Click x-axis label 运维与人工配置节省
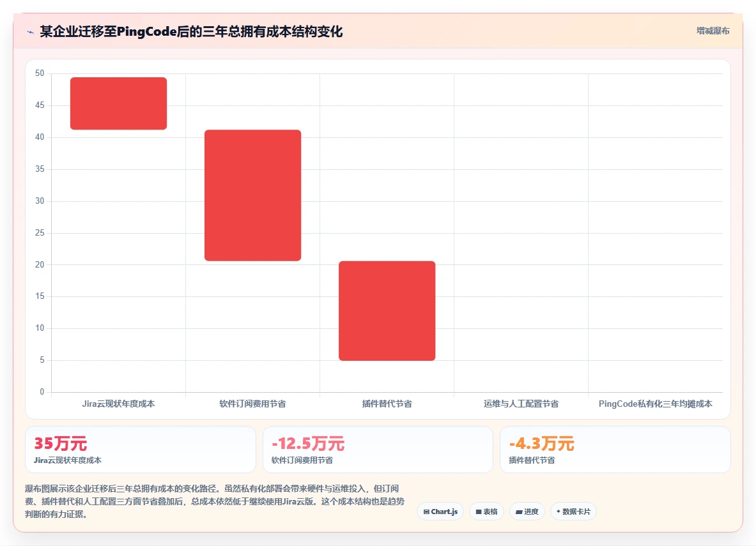This screenshot has width=756, height=546. click(x=521, y=404)
